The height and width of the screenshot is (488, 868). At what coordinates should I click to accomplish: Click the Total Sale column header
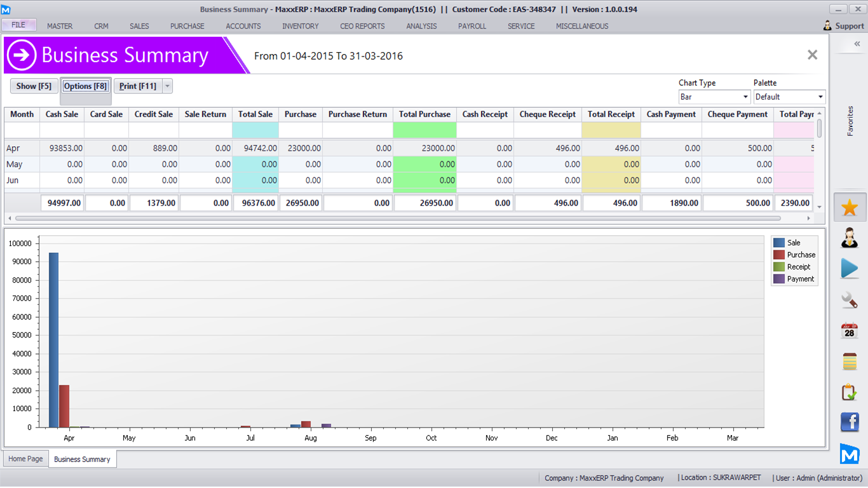click(x=255, y=114)
